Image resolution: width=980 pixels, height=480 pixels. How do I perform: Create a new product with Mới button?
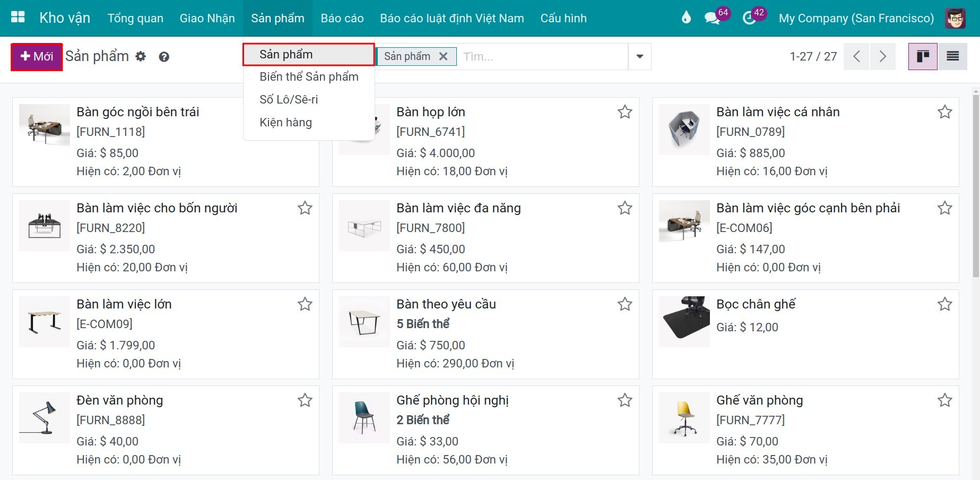pos(37,56)
